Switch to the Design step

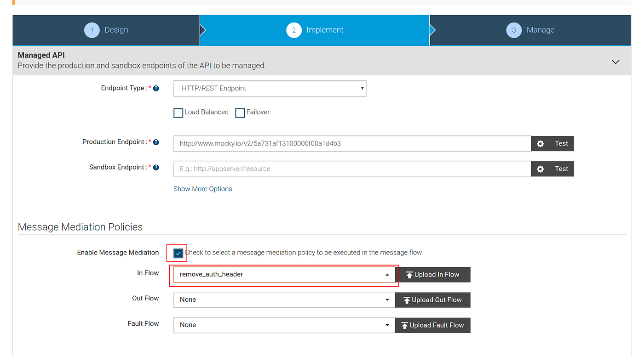coord(106,30)
